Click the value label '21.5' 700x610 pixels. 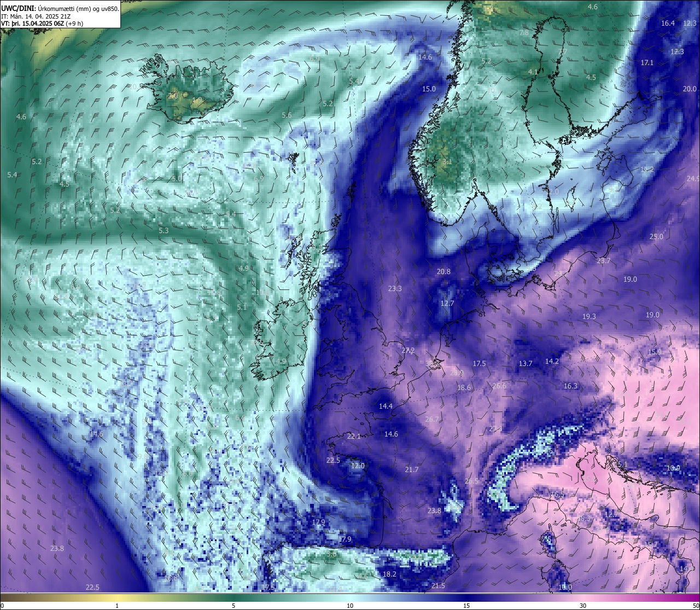438,585
